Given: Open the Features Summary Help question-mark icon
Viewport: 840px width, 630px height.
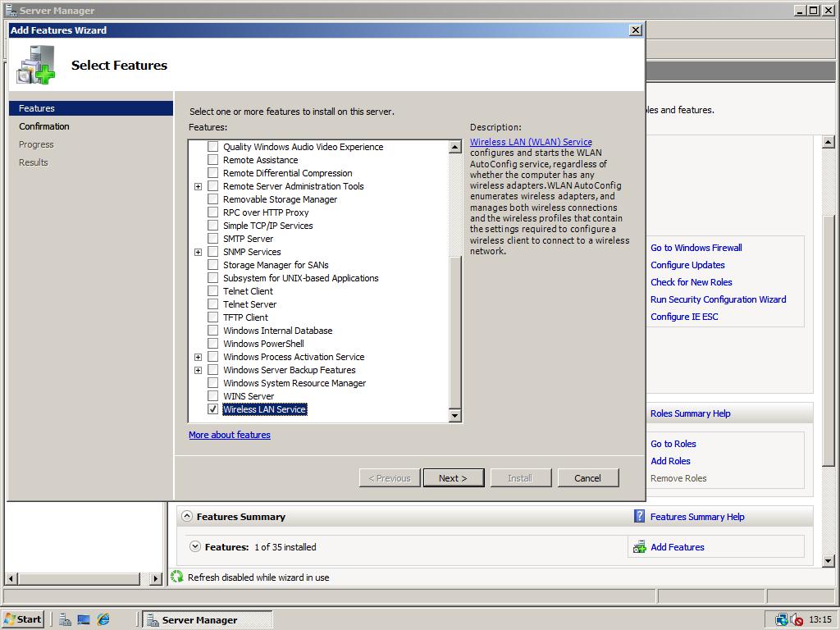Looking at the screenshot, I should point(639,516).
